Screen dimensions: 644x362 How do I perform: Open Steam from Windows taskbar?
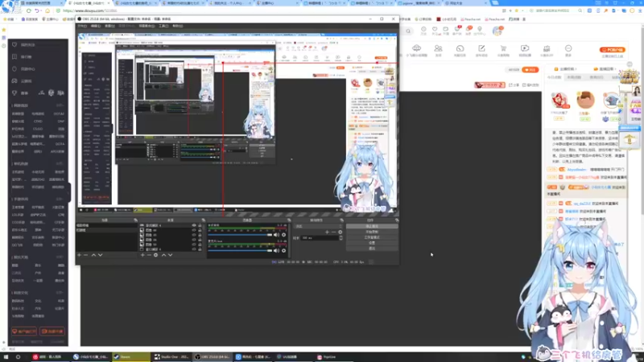pos(130,356)
